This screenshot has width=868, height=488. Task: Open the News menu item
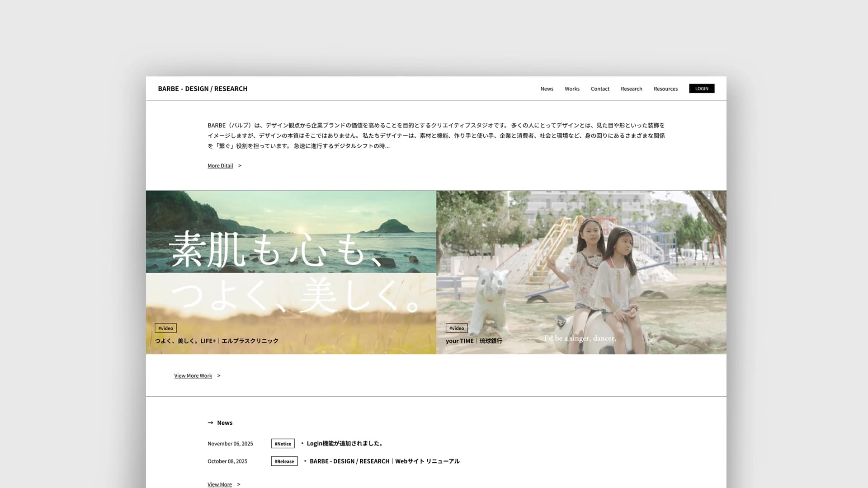pos(547,89)
